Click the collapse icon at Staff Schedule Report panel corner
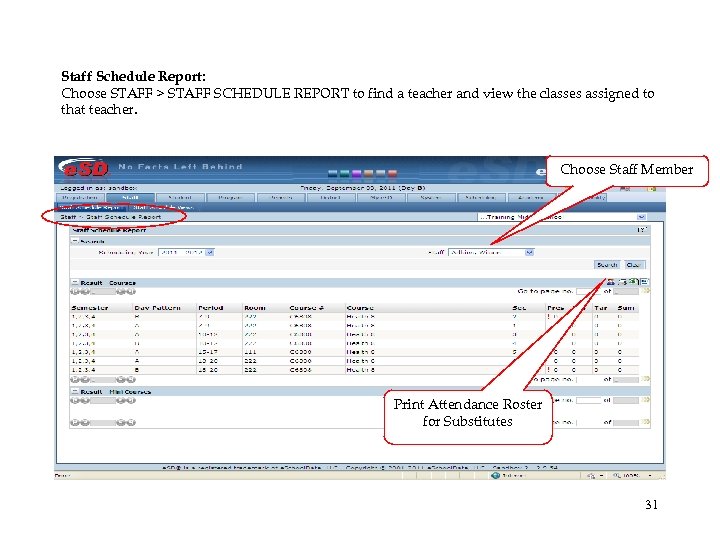720x540 pixels. point(642,230)
